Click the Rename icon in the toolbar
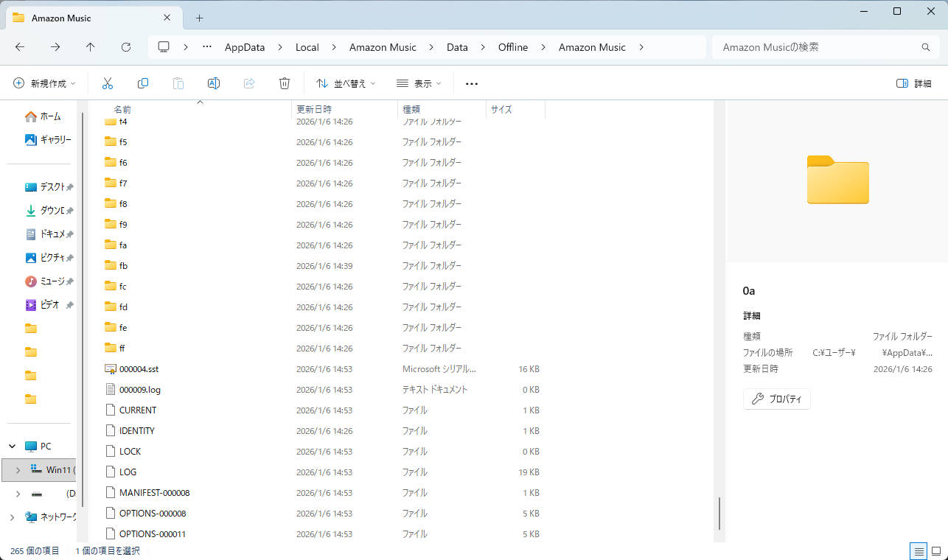 click(213, 83)
